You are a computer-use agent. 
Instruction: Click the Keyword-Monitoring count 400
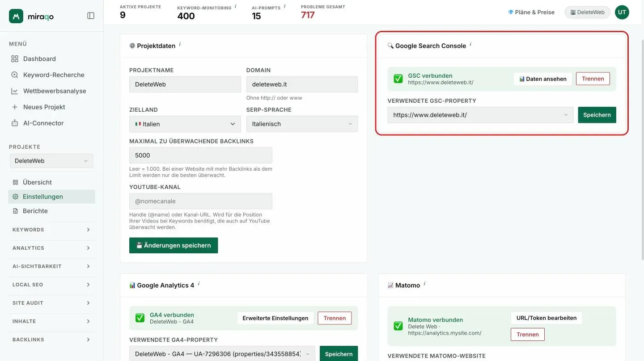tap(186, 16)
